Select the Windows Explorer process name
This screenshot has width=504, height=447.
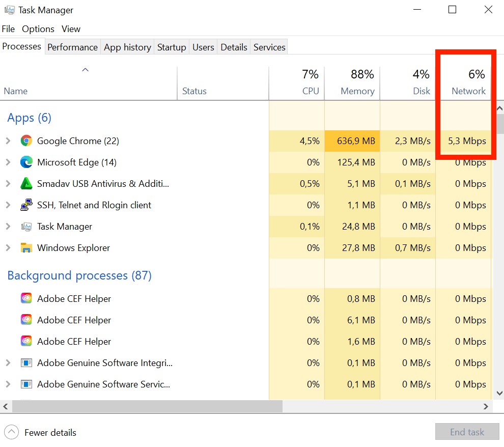pos(74,248)
